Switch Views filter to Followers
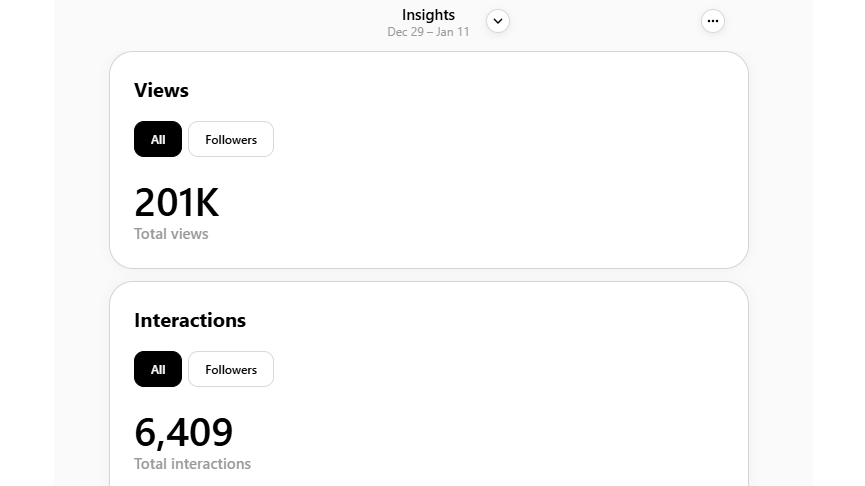 231,140
